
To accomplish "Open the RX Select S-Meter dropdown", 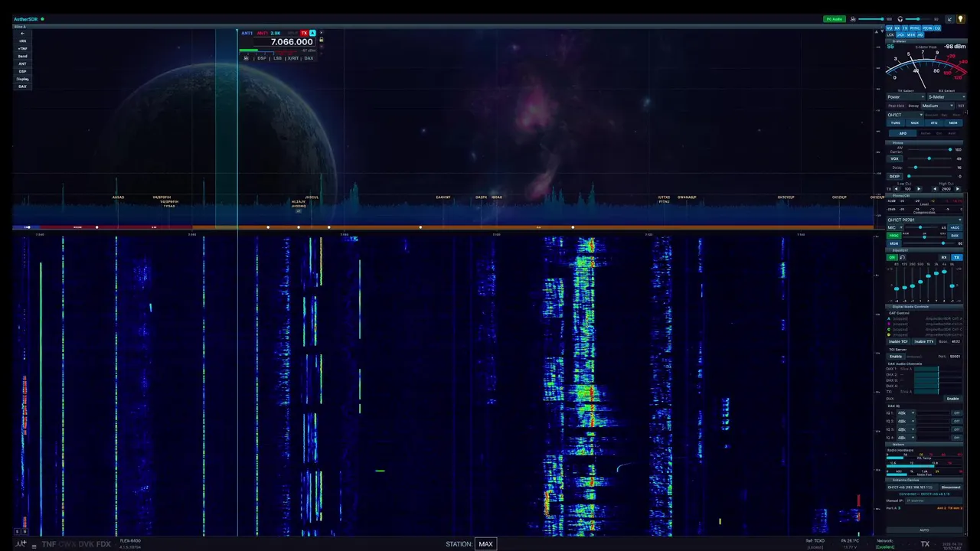I will click(946, 96).
